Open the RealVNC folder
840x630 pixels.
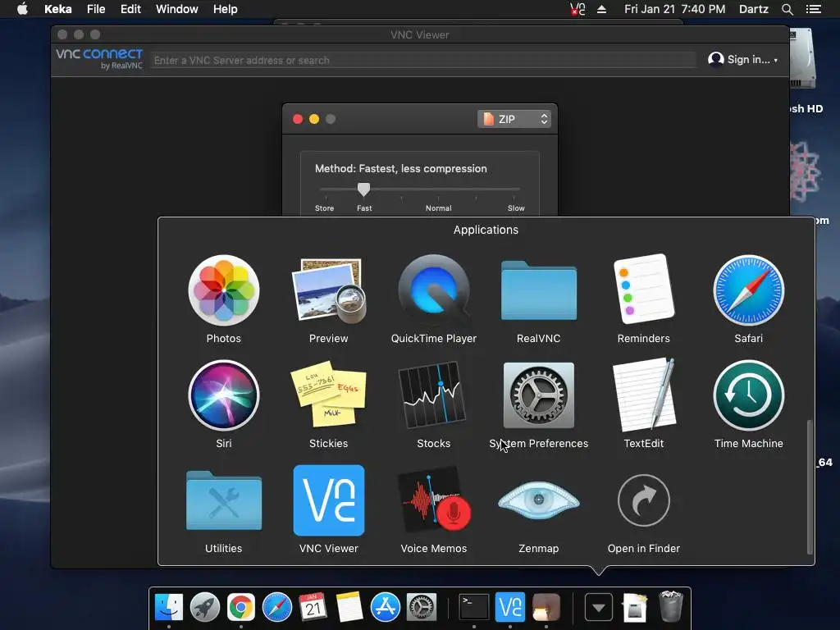[x=539, y=290]
